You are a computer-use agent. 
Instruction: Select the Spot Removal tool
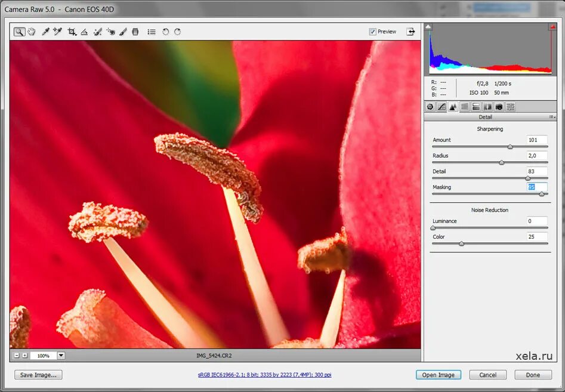[98, 32]
